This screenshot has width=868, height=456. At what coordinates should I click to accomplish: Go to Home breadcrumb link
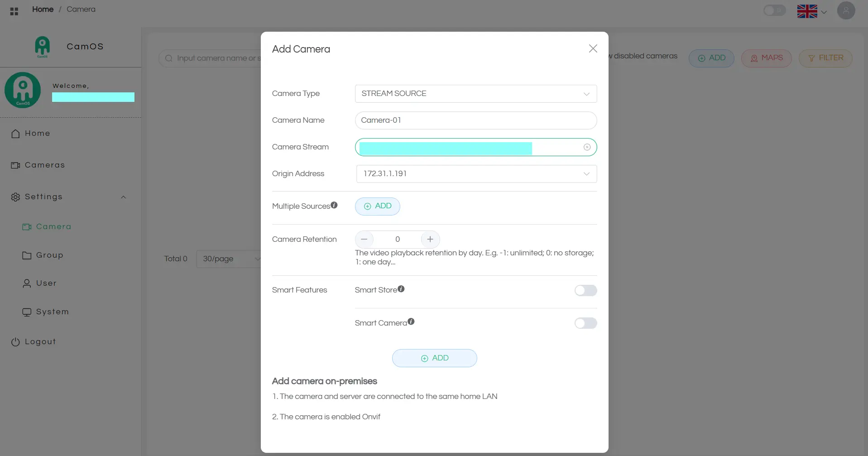[43, 9]
